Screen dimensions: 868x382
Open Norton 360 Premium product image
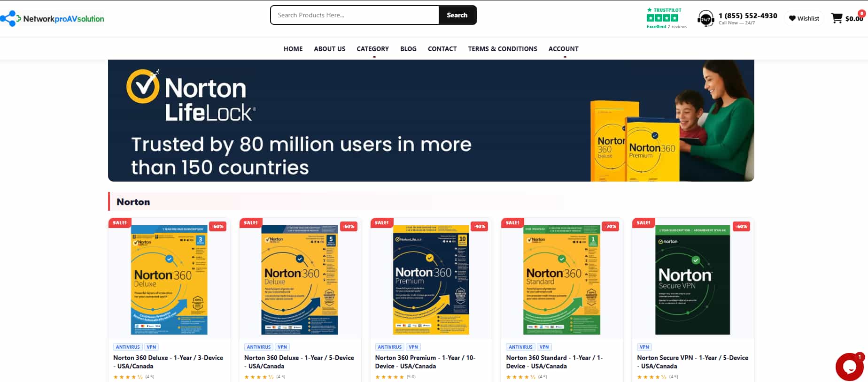pos(431,280)
